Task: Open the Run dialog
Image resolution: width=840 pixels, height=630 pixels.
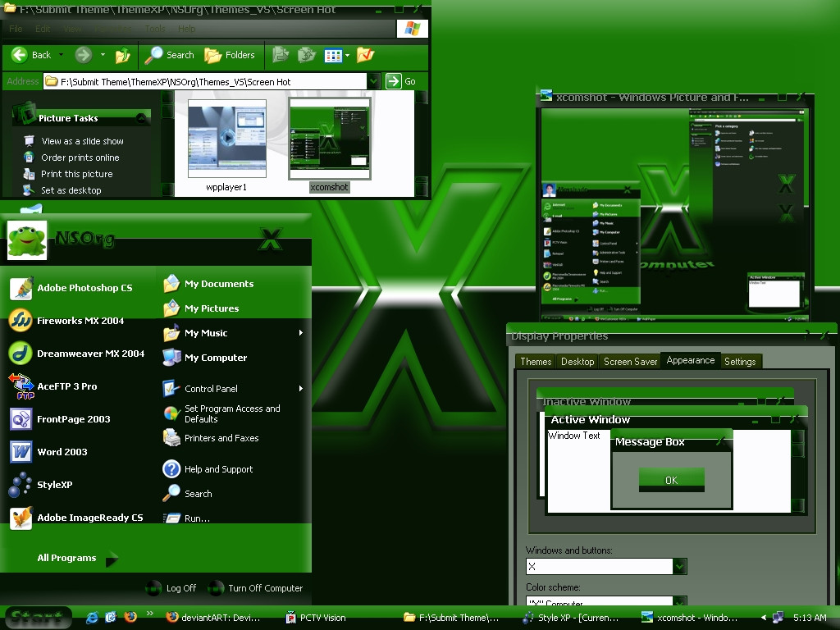Action: (x=186, y=518)
